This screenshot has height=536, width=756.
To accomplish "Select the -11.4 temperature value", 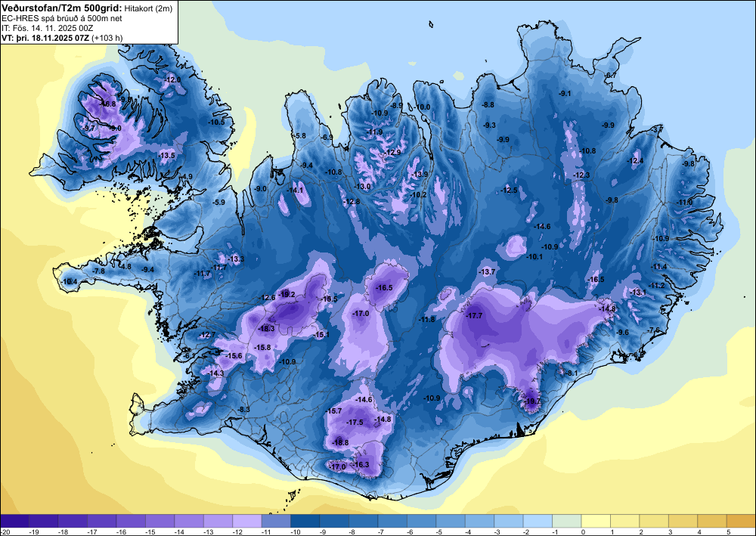I will coord(658,267).
